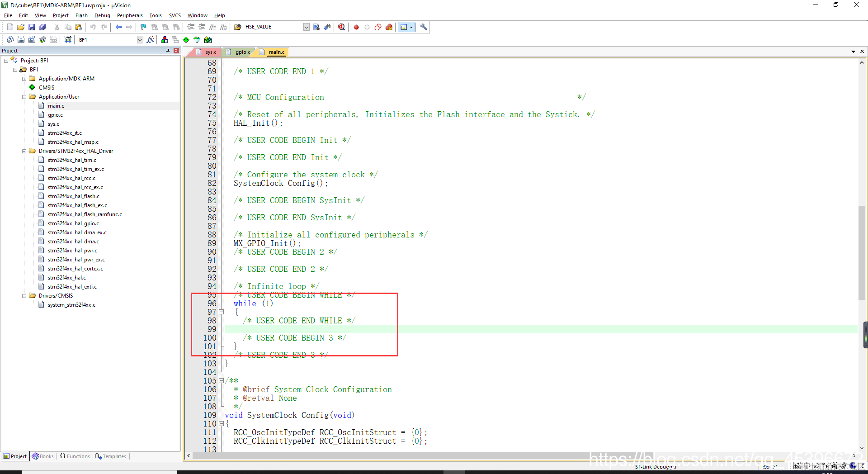Image resolution: width=868 pixels, height=474 pixels.
Task: Collapse the Application/User folder
Action: [x=24, y=97]
